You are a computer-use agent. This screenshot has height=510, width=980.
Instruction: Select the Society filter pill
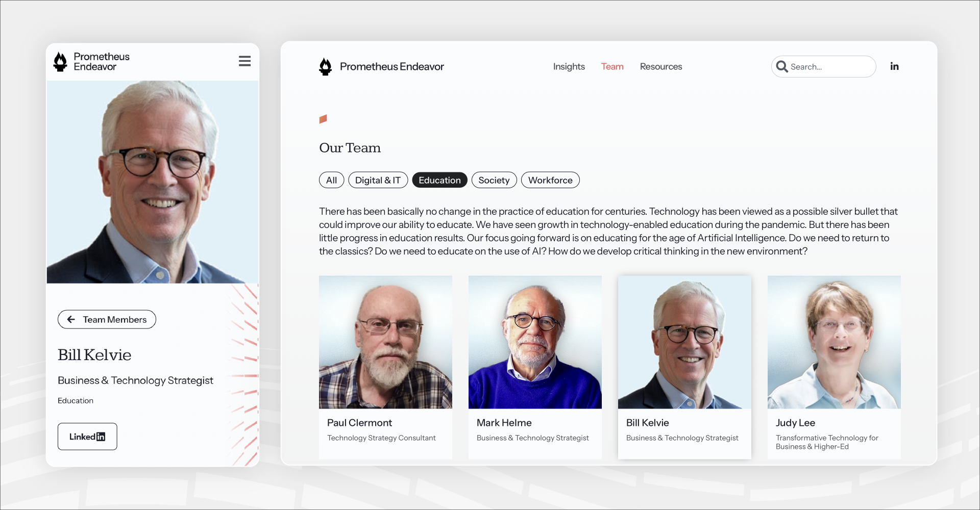[494, 180]
